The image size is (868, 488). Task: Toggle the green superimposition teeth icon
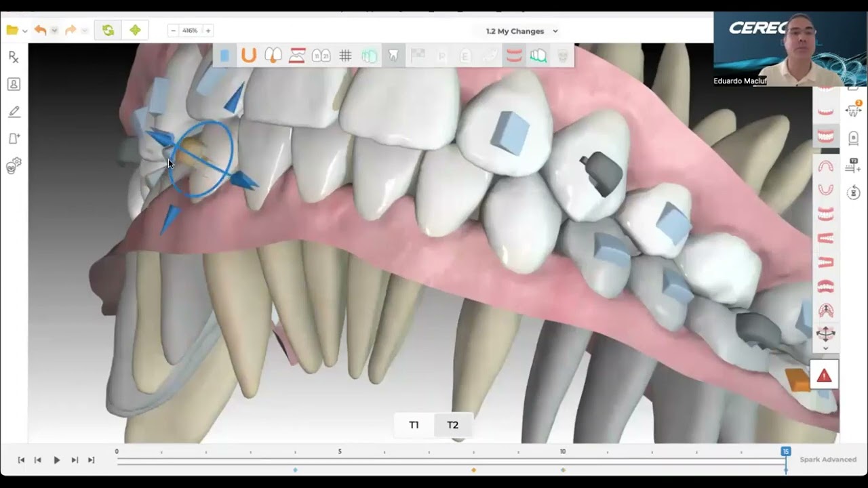coord(369,56)
